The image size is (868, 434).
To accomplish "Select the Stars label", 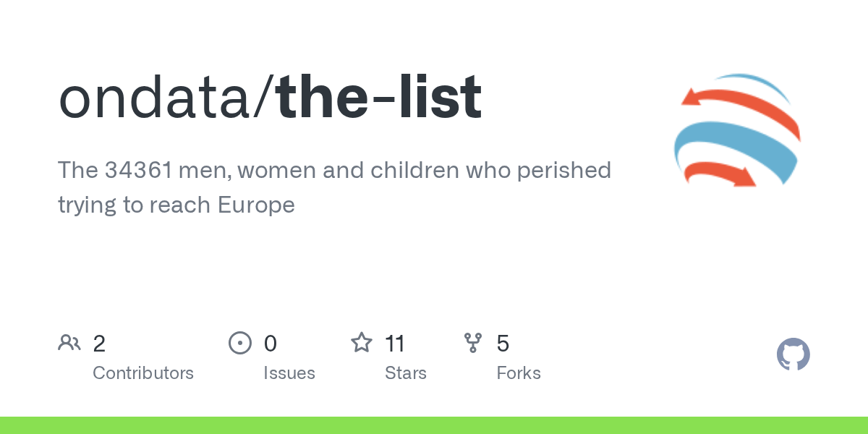I will [406, 373].
